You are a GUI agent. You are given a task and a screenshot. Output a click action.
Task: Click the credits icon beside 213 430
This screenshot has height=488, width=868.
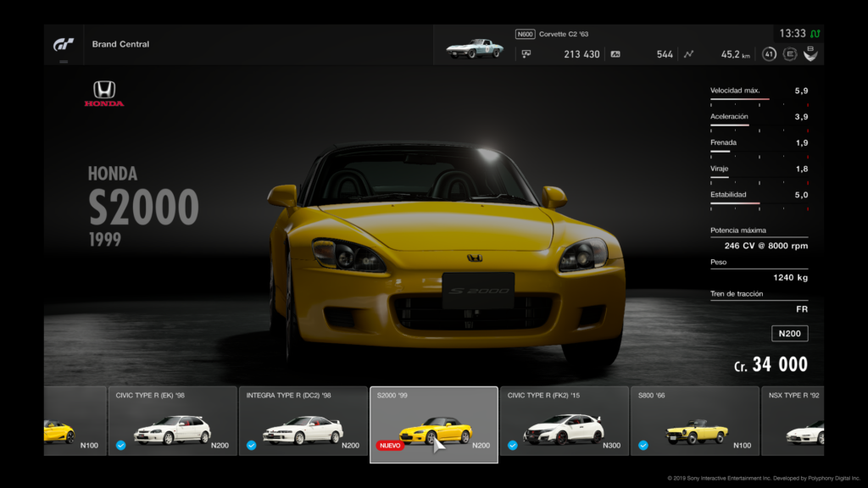click(x=526, y=53)
